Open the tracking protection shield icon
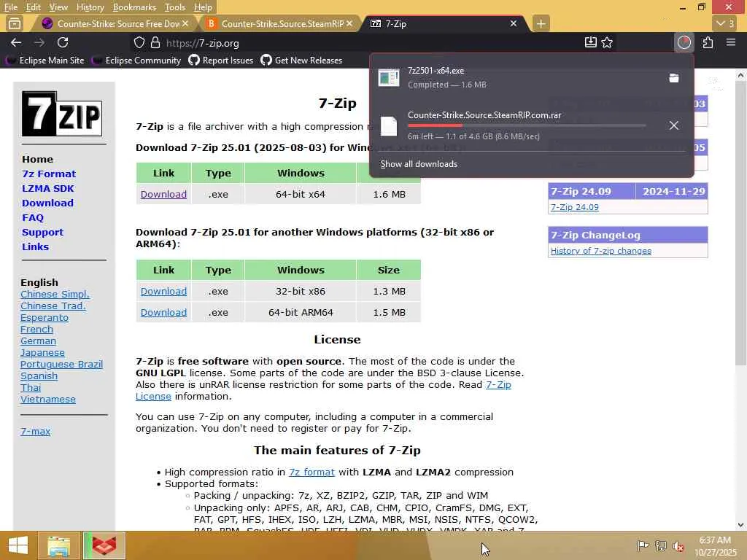 pyautogui.click(x=139, y=43)
